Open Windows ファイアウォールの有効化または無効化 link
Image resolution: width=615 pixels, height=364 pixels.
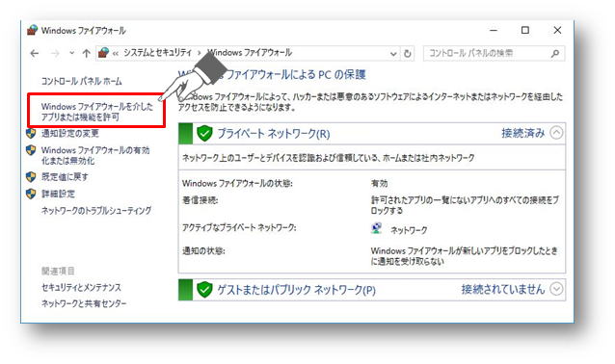95,156
